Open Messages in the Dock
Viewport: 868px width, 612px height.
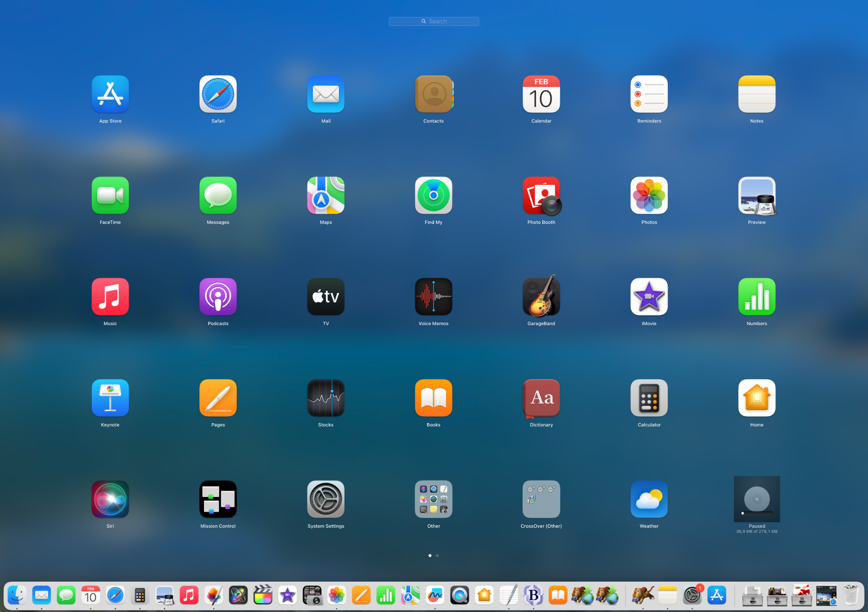(66, 596)
